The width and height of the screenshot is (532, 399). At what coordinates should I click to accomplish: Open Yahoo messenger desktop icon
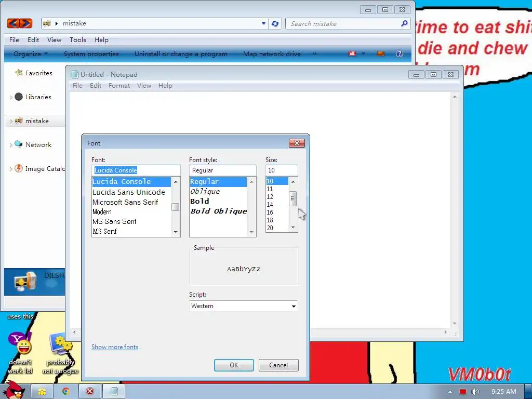20,343
